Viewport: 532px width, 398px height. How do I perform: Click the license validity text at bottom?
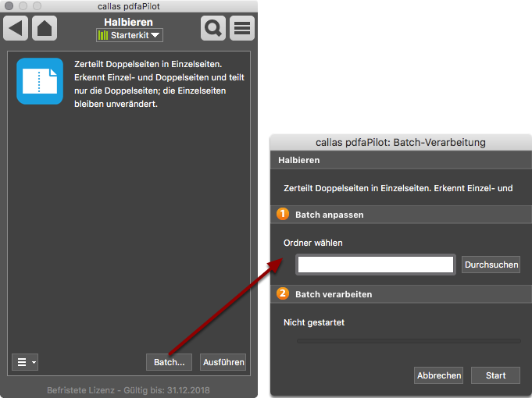coord(128,390)
